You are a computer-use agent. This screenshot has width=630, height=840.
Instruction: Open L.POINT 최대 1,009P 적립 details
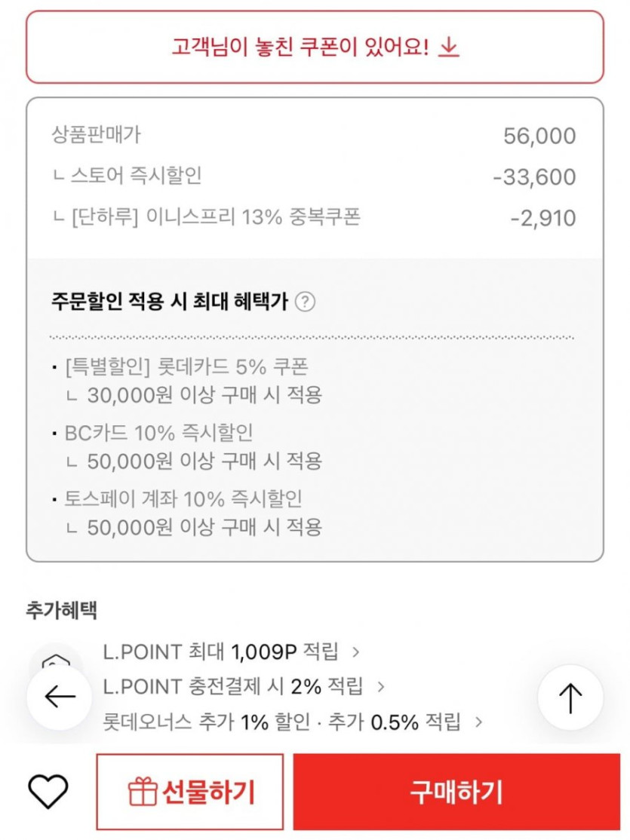tap(220, 651)
